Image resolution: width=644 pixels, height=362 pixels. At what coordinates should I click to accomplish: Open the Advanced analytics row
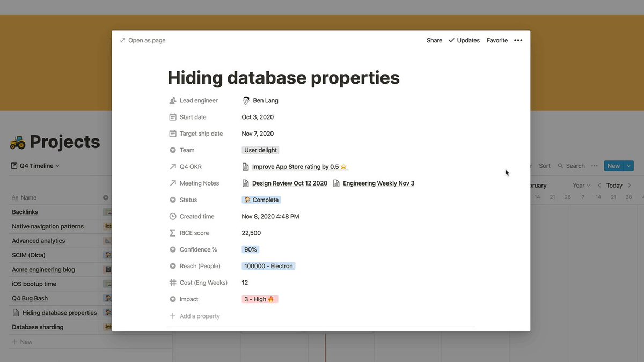pos(39,241)
